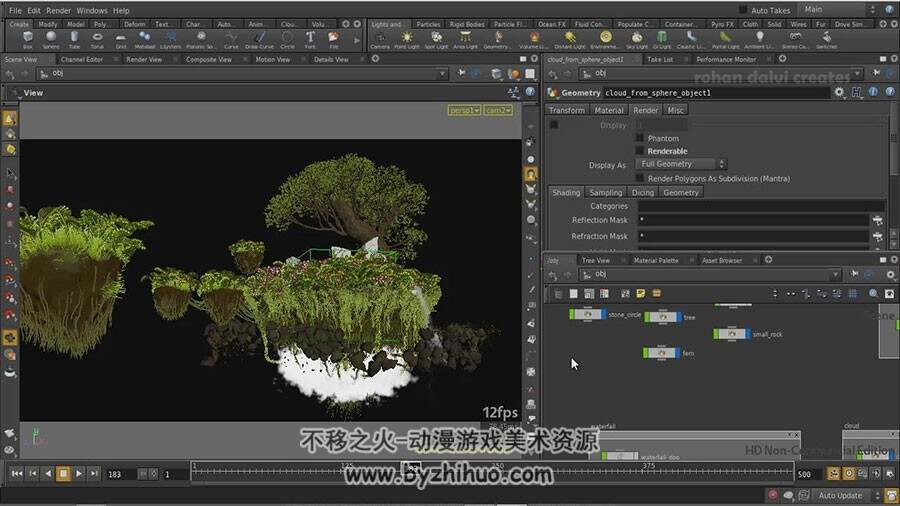Select the Box shelf tool
Image resolution: width=900 pixels, height=506 pixels.
coord(28,40)
